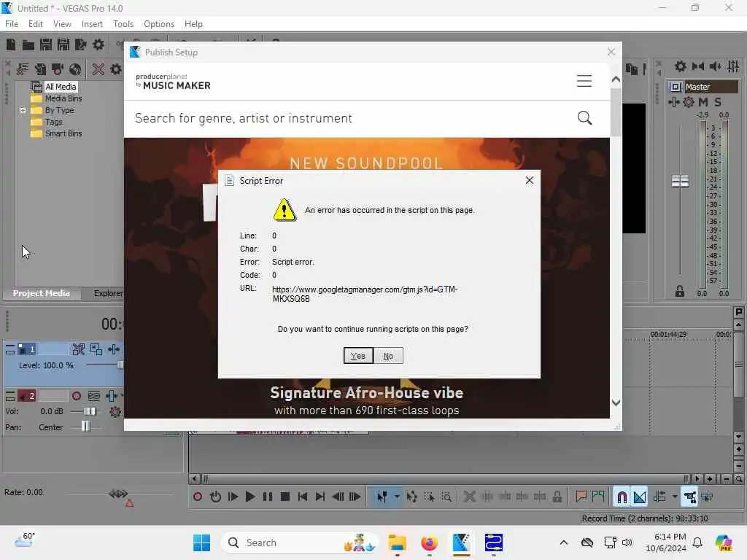Open media properties gear in Project Media
747x560 pixels.
pos(116,69)
